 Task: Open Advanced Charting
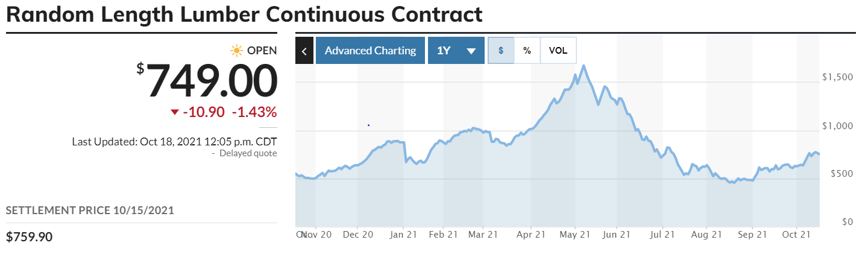point(370,51)
